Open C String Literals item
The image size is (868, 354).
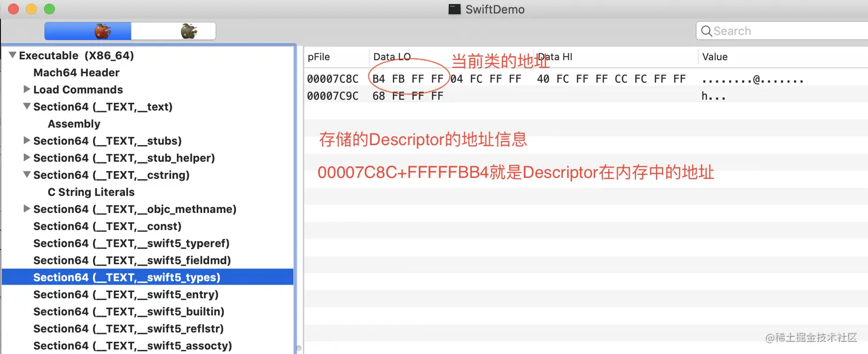pyautogui.click(x=91, y=192)
